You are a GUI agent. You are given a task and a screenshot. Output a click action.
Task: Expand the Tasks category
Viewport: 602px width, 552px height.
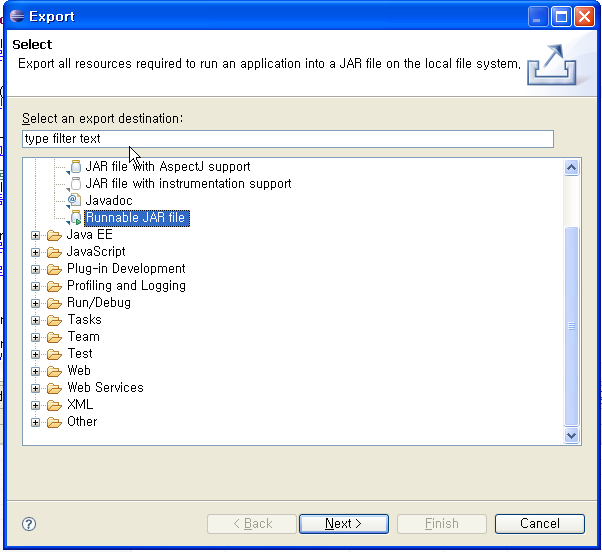coord(35,320)
